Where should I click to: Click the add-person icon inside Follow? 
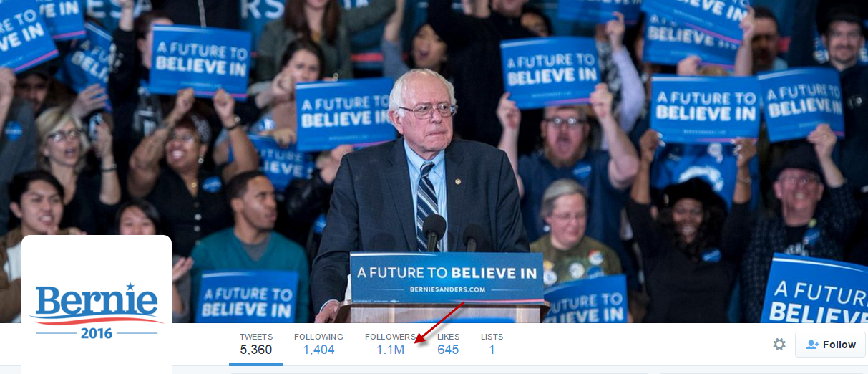click(812, 345)
